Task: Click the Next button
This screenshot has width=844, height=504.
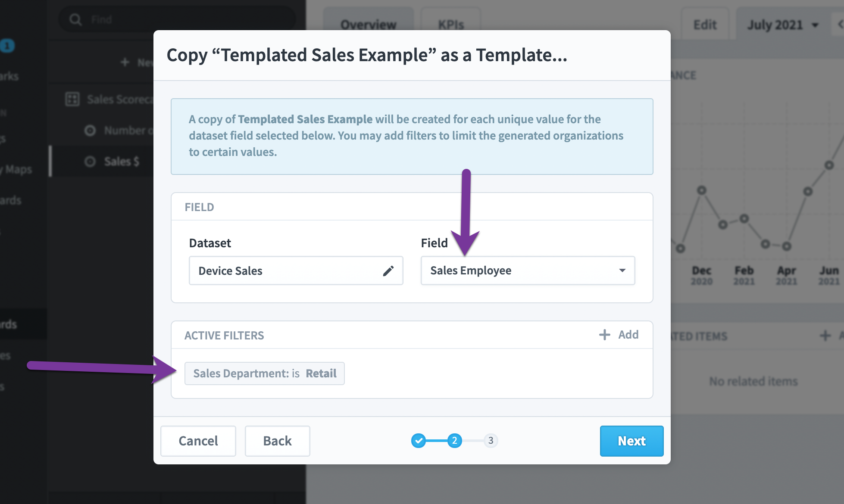Action: tap(631, 441)
